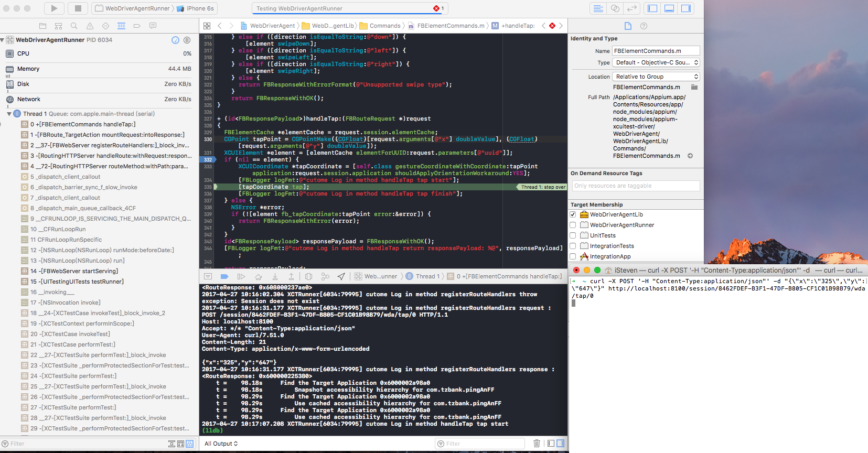Open WebDriverAgent project jump bar item
868x453 pixels.
(x=268, y=26)
